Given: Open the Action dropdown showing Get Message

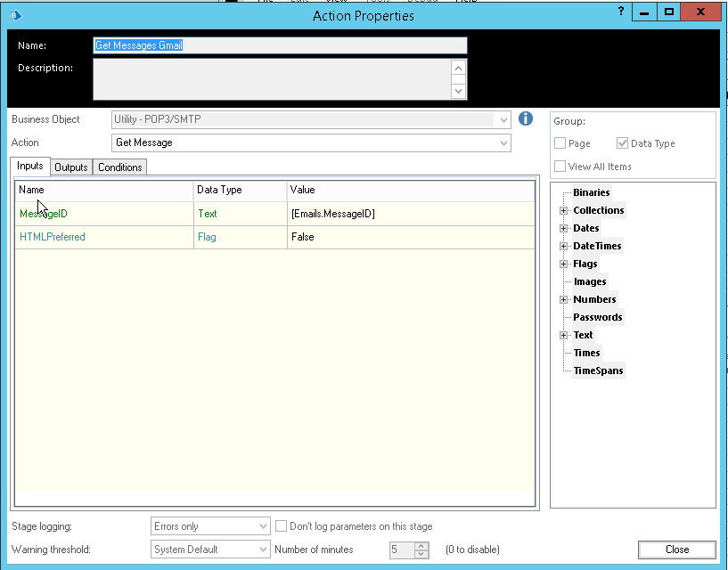Looking at the screenshot, I should (x=503, y=143).
